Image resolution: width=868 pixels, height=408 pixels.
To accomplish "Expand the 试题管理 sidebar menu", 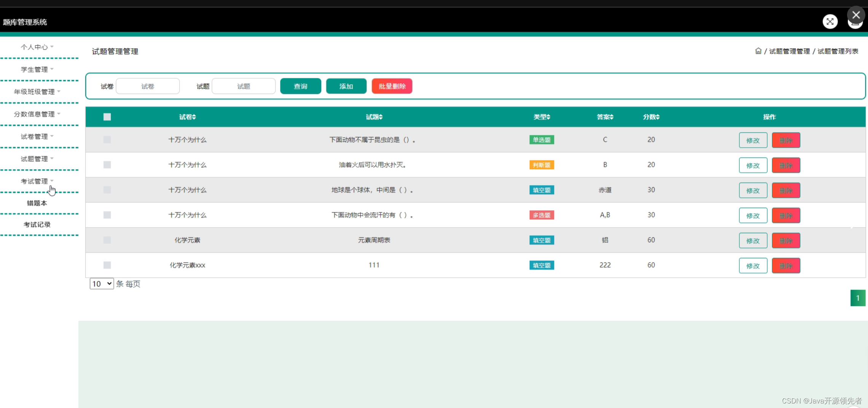I will pyautogui.click(x=37, y=159).
